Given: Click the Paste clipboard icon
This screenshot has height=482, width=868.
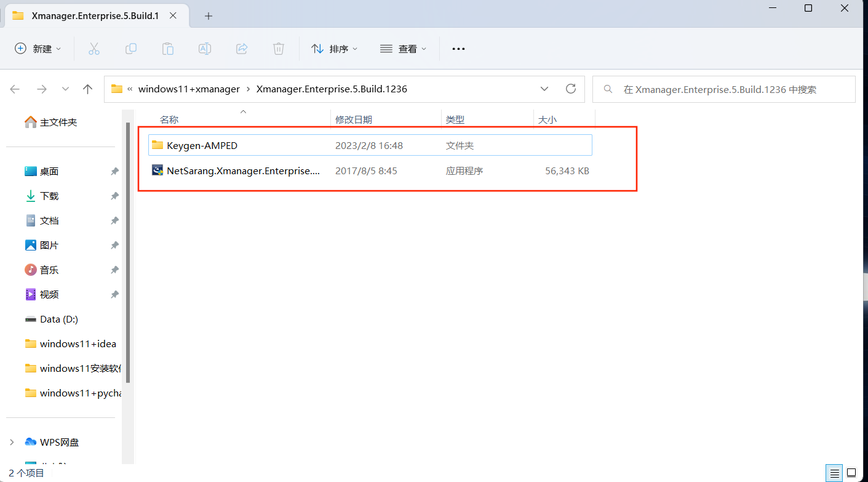Looking at the screenshot, I should pos(168,49).
